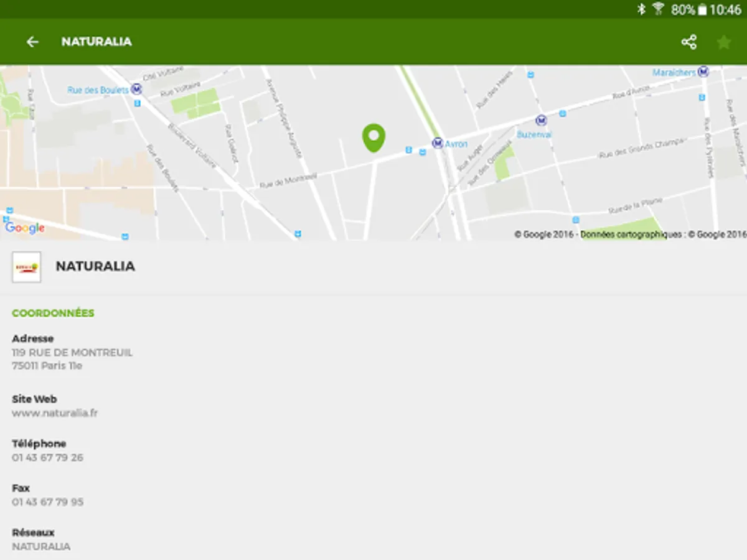Call phone number 01 43 67 79 26
747x560 pixels.
coord(47,457)
